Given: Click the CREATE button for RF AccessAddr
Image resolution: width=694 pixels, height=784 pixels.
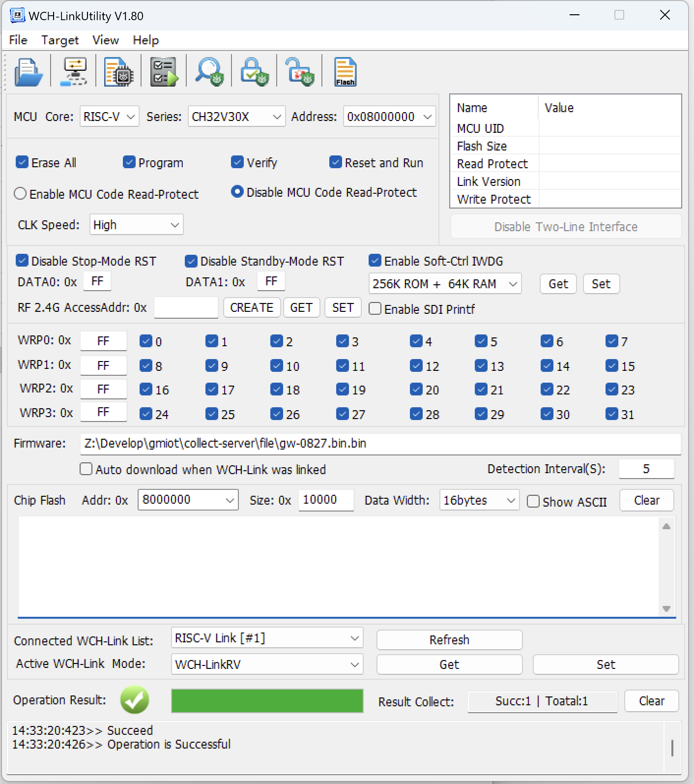Looking at the screenshot, I should [252, 307].
